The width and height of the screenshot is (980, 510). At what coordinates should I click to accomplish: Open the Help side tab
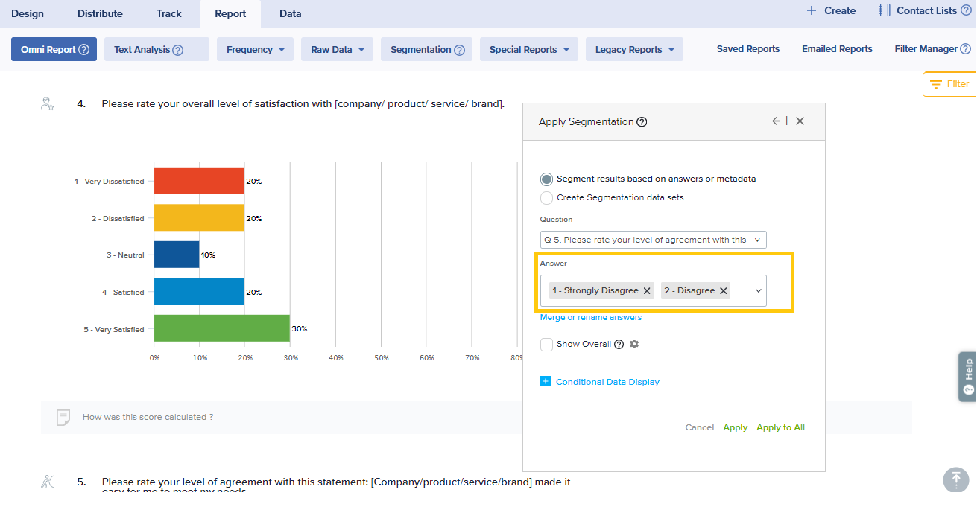[967, 377]
